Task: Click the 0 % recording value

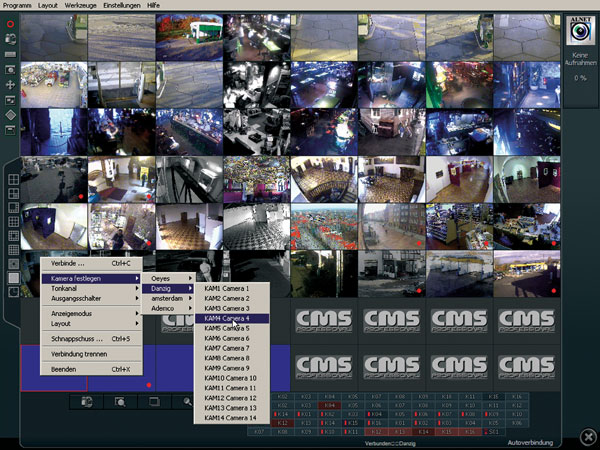Action: coord(580,78)
